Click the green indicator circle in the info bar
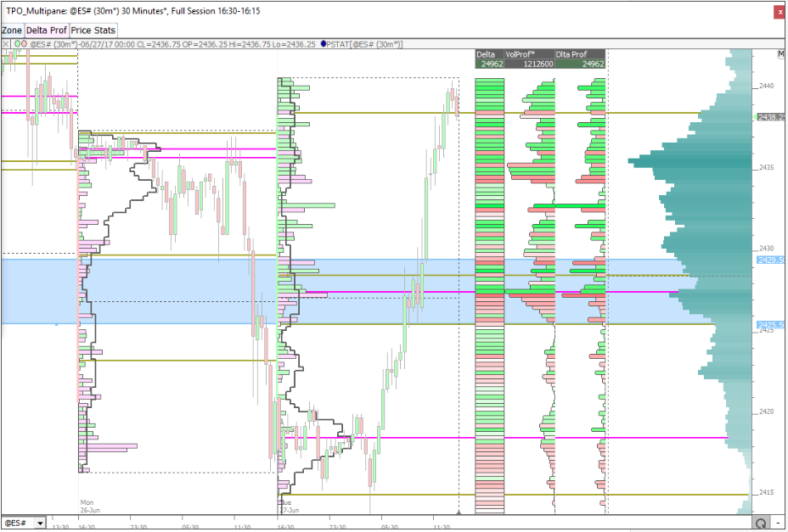This screenshot has height=532, width=788. [x=16, y=43]
